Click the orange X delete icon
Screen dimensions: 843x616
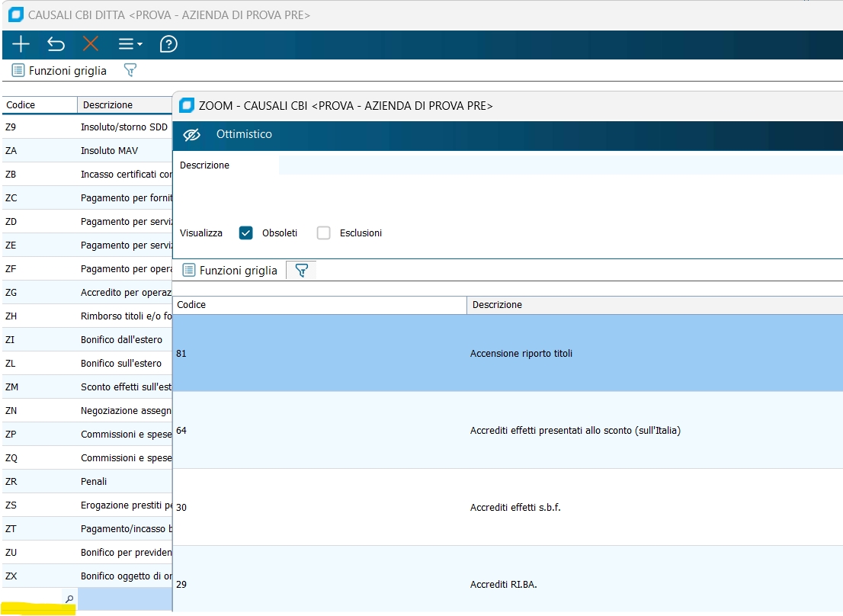[x=91, y=44]
